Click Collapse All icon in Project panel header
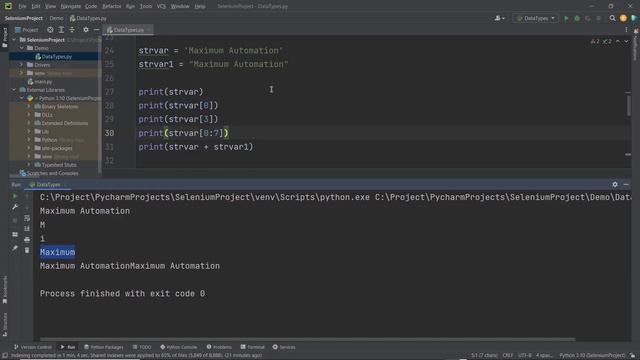 click(72, 30)
